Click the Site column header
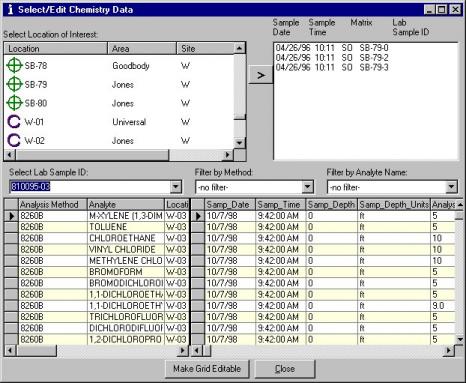This screenshot has height=383, width=466. click(205, 49)
